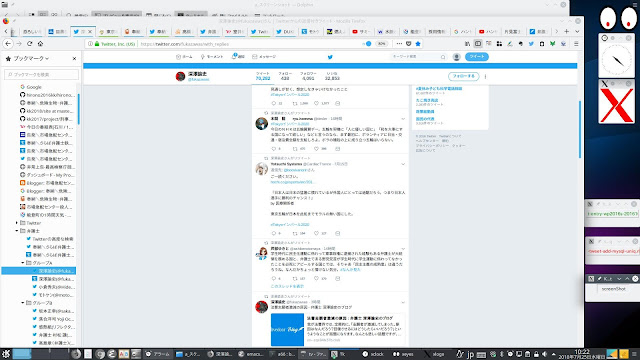
Task: Close the active Twitter tab
Action: click(90, 31)
